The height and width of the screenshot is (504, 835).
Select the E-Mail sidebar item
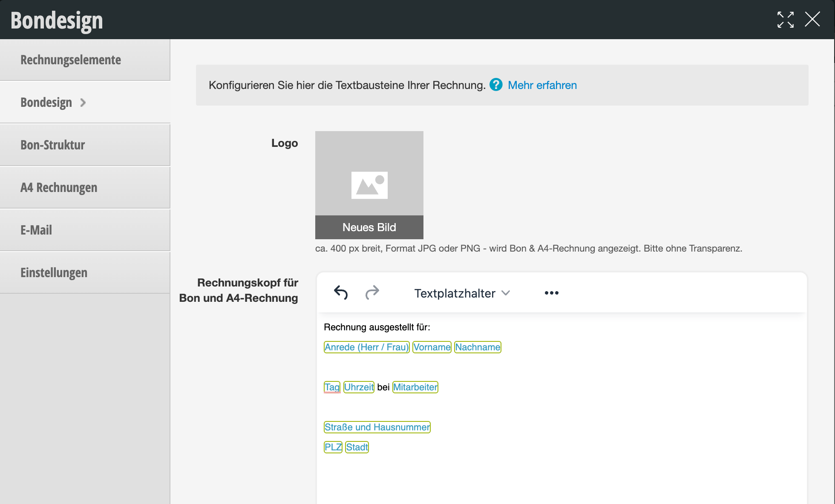(36, 230)
